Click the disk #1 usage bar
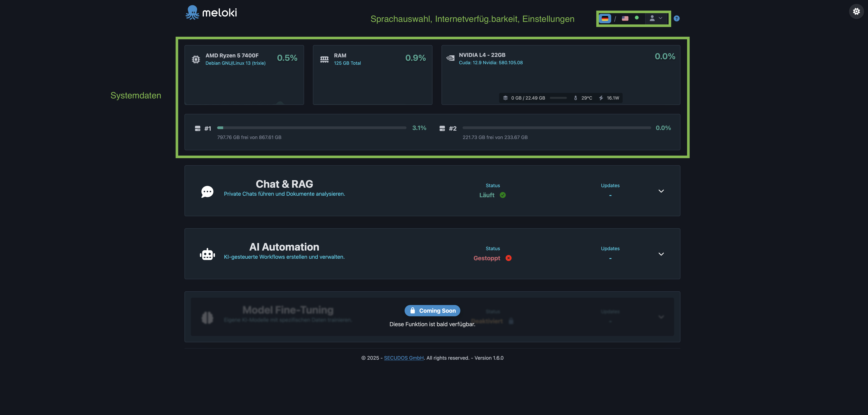868x415 pixels. click(x=312, y=128)
